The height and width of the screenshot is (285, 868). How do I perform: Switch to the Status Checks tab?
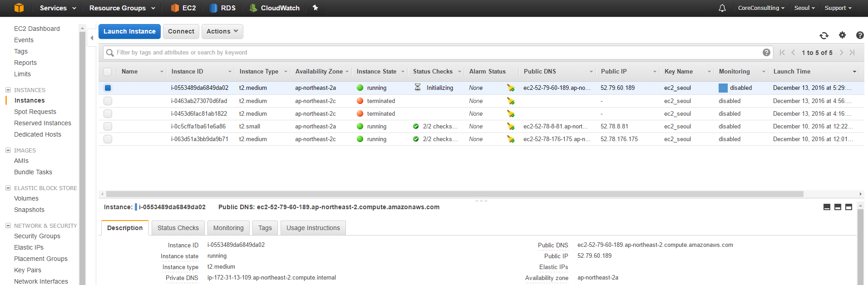[x=178, y=228]
